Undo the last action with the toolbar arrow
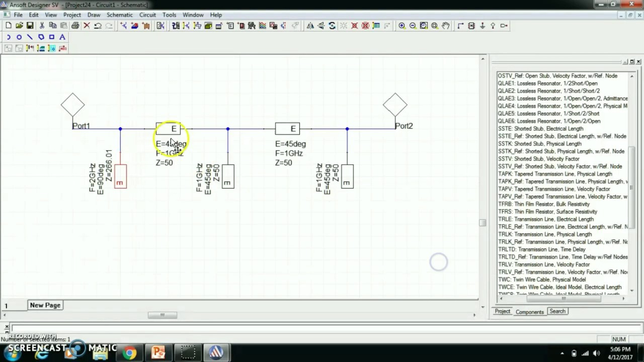 98,26
